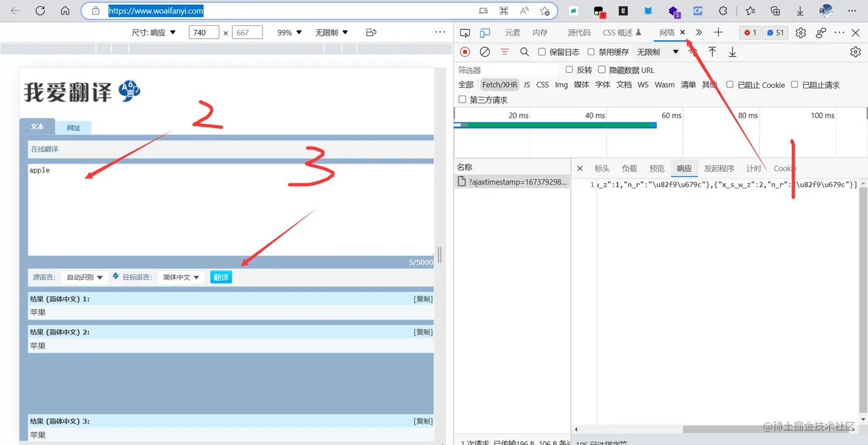Add a new DevTools tool plus icon
This screenshot has height=445, width=868.
point(718,33)
